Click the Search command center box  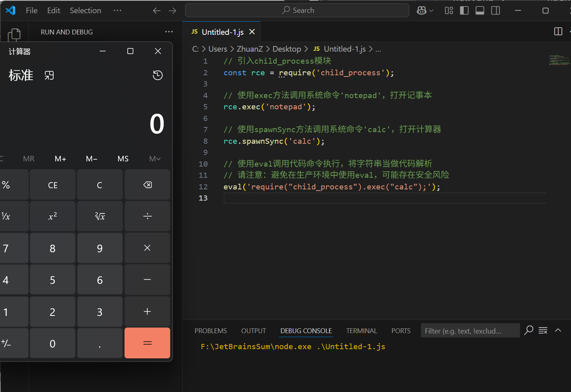pyautogui.click(x=297, y=10)
